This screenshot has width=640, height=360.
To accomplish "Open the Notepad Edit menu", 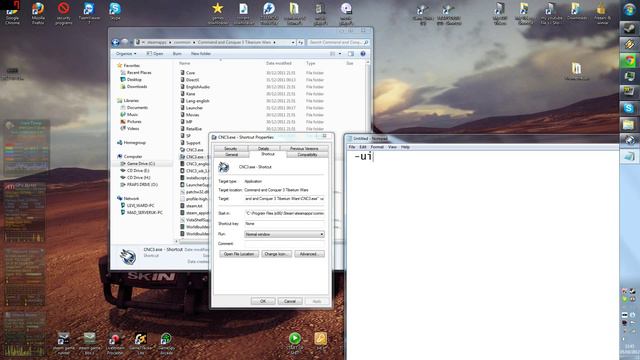I will coord(362,147).
